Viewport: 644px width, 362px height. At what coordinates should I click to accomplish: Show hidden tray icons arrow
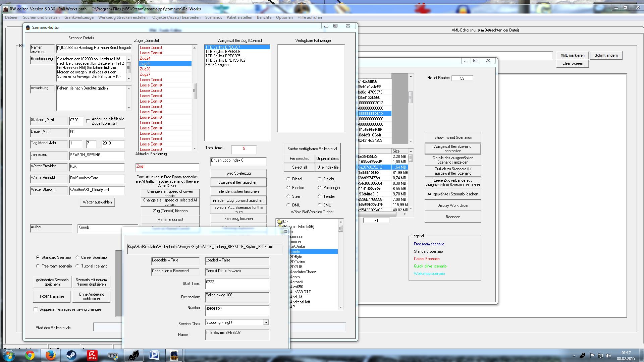click(574, 356)
